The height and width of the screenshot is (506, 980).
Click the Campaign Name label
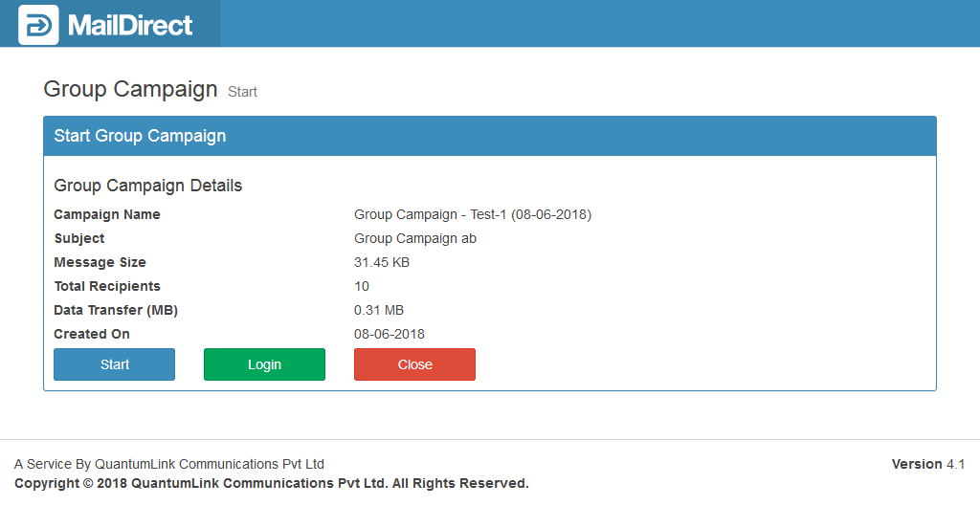pos(107,214)
